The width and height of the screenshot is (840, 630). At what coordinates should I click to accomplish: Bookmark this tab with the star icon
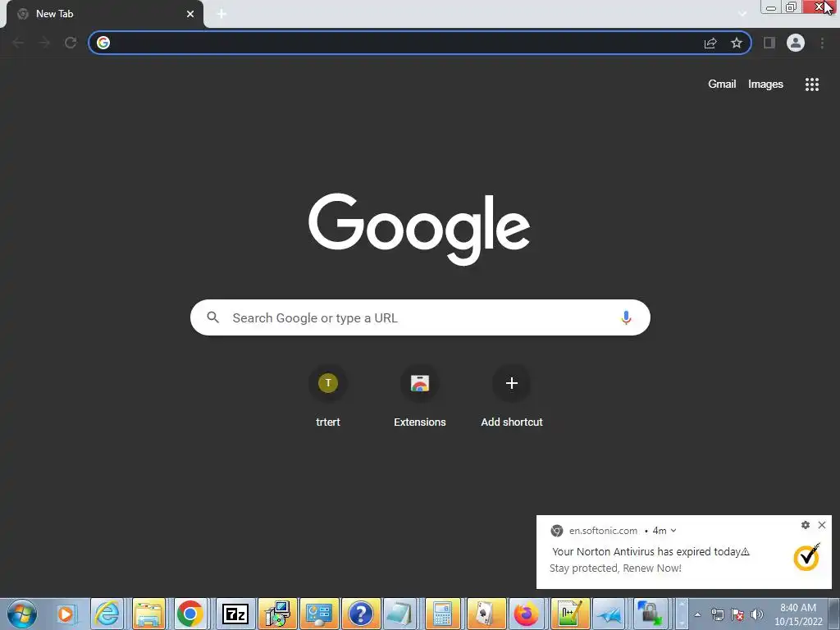(x=737, y=43)
